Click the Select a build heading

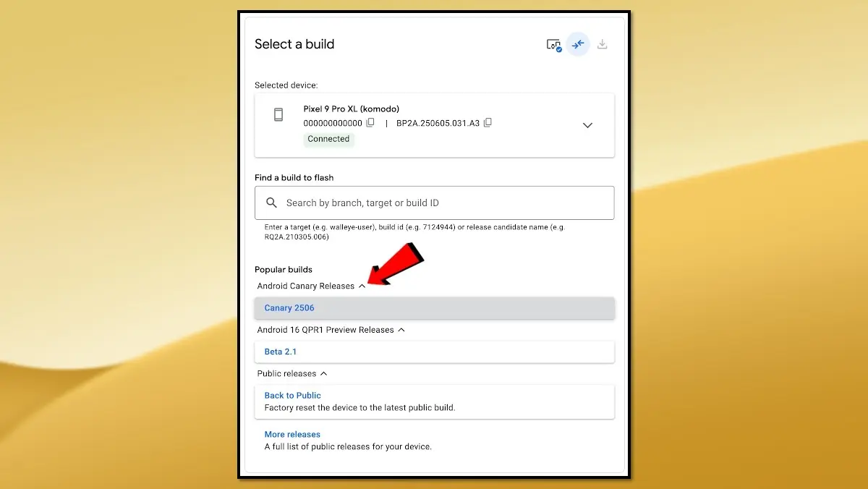pyautogui.click(x=294, y=44)
